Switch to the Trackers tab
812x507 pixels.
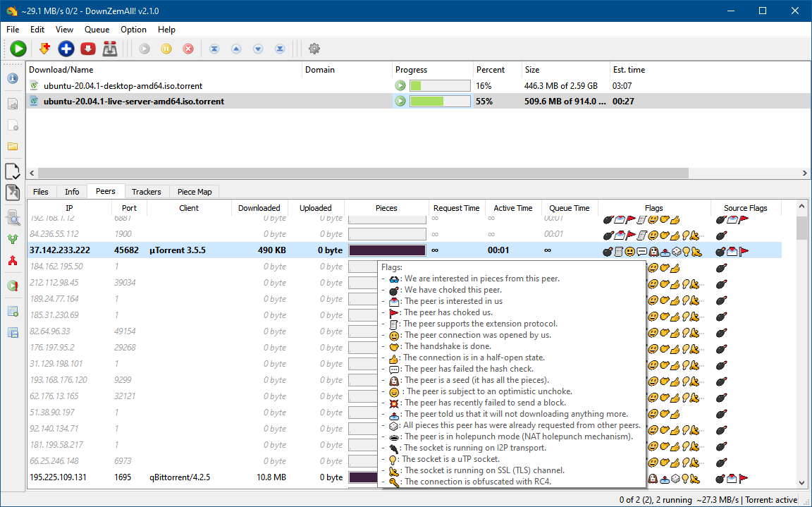(x=147, y=192)
